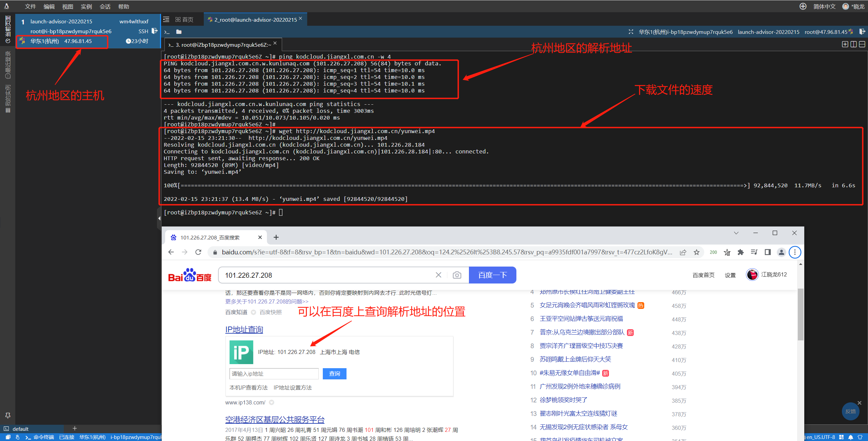Split terminal horizontally icon
The height and width of the screenshot is (441, 868).
coord(862,44)
